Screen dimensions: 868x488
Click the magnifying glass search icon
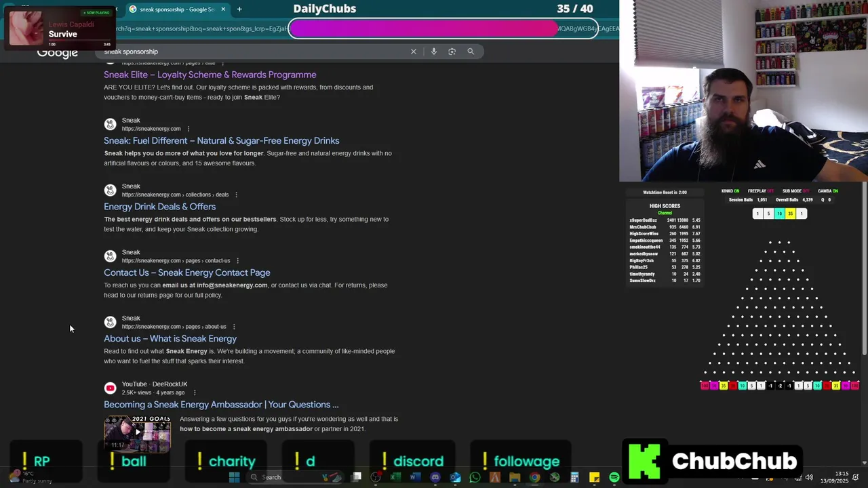[471, 52]
